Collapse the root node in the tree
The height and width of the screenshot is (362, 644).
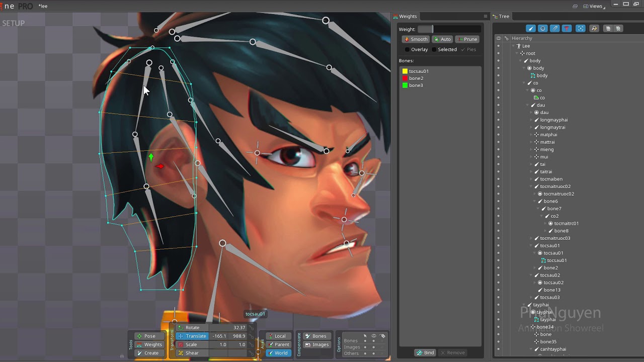[517, 53]
